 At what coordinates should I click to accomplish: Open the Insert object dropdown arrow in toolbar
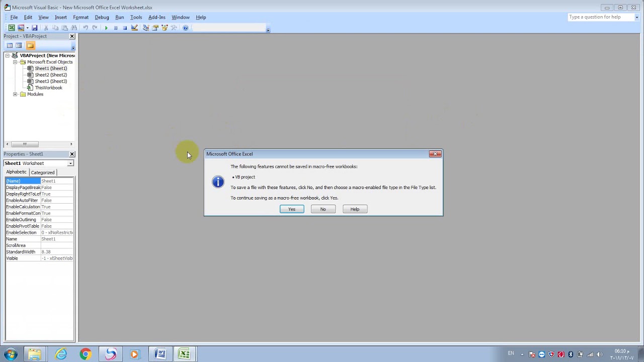(x=27, y=28)
